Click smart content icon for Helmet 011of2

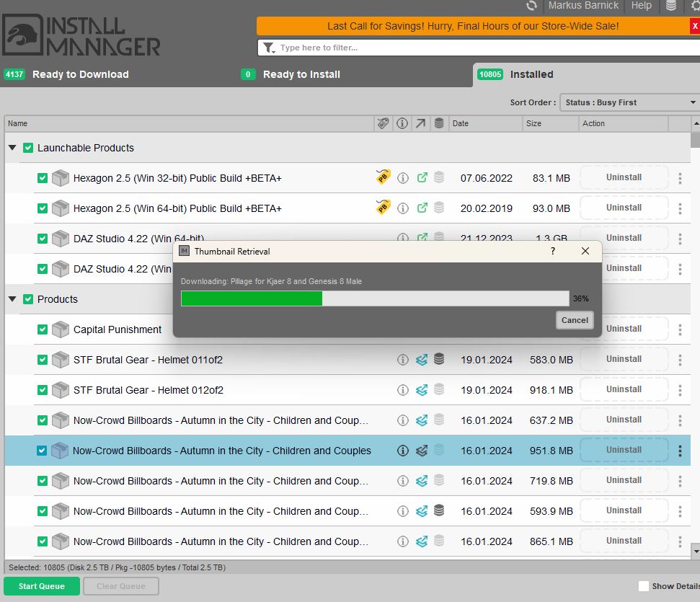pos(422,360)
